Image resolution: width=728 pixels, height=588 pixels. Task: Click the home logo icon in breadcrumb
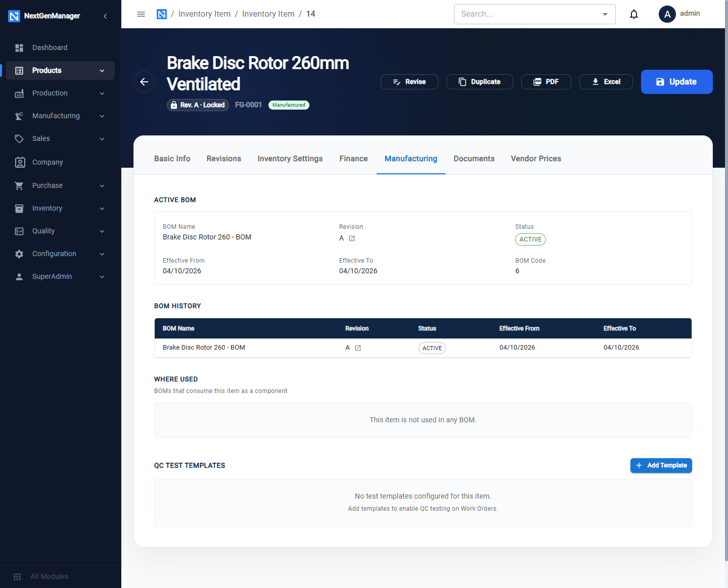162,14
